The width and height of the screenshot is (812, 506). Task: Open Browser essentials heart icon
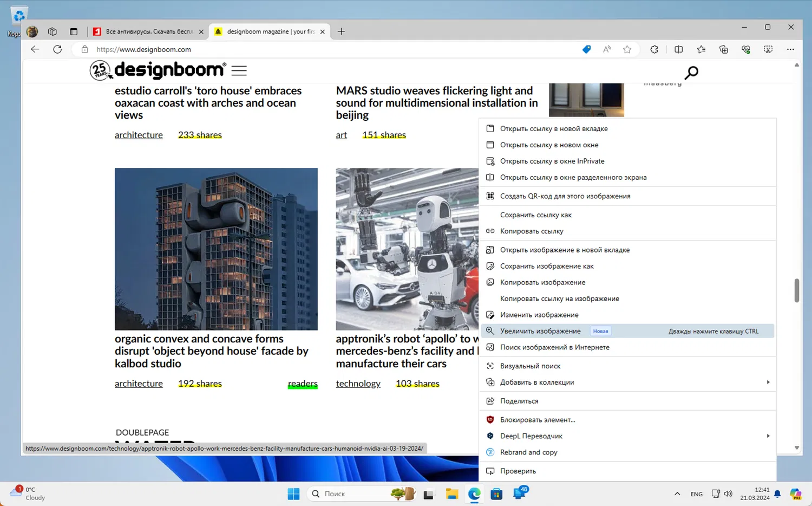coord(746,49)
